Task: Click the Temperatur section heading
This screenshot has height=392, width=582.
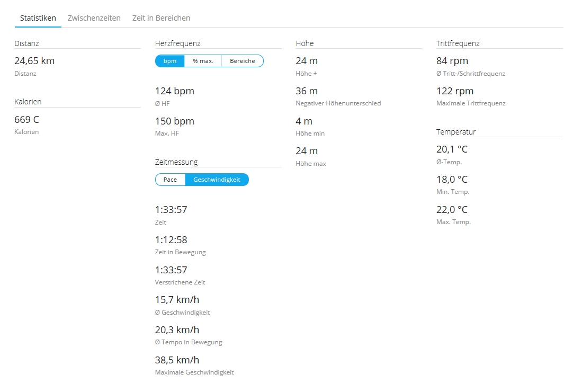Action: 456,132
